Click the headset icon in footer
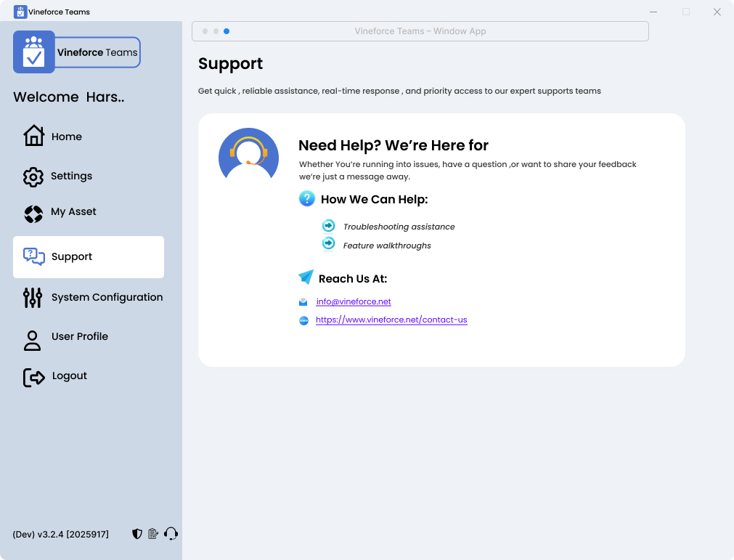Screen dimensions: 734x560 point(171,534)
